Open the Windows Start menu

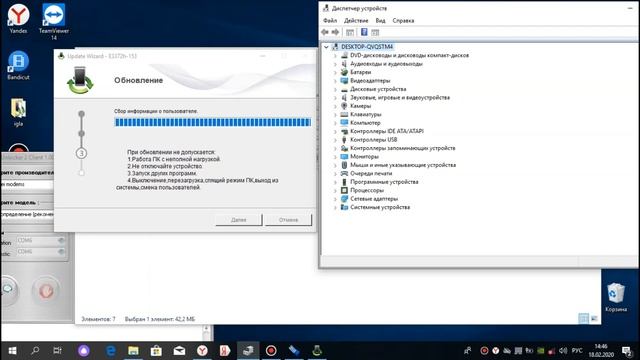(12, 351)
